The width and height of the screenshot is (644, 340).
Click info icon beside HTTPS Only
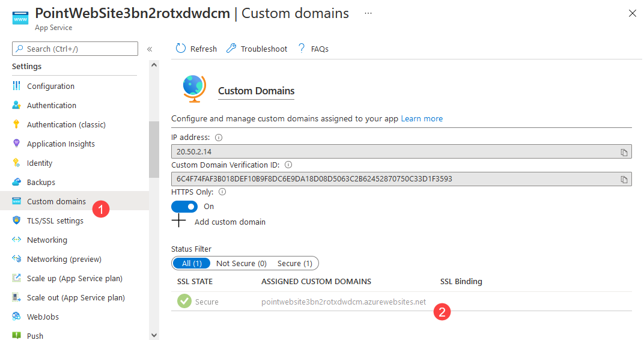click(x=222, y=192)
